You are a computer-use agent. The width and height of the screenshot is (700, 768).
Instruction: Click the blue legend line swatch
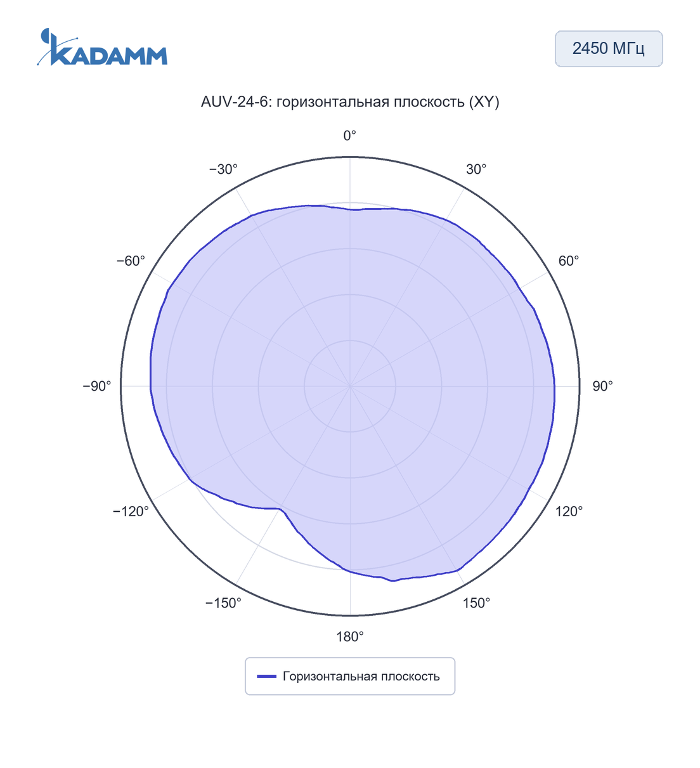(266, 677)
